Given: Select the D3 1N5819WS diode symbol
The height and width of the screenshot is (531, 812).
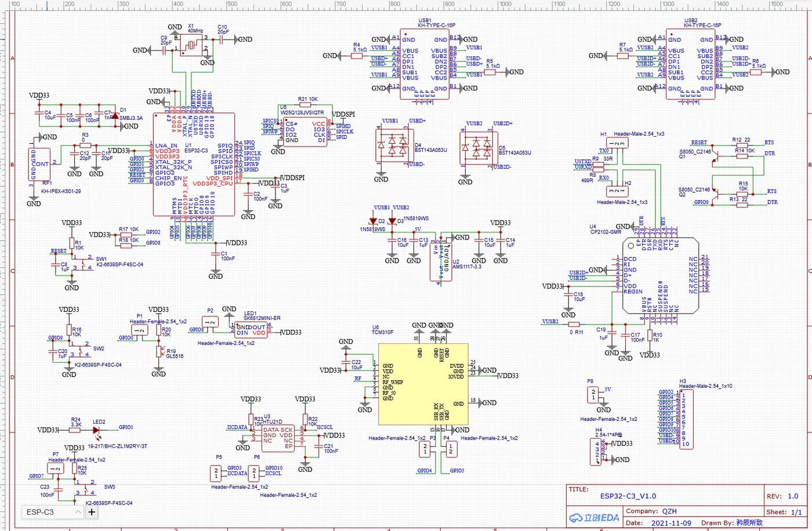Looking at the screenshot, I should pyautogui.click(x=392, y=221).
